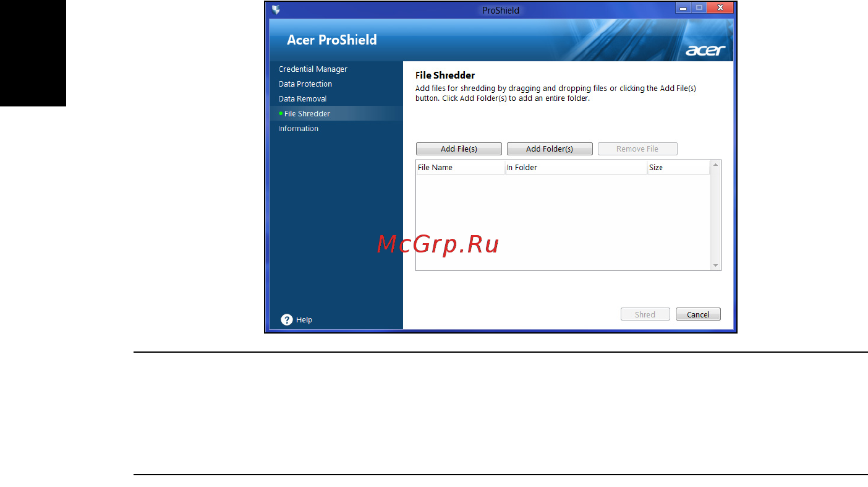
Task: Click the Cancel button
Action: tap(698, 314)
